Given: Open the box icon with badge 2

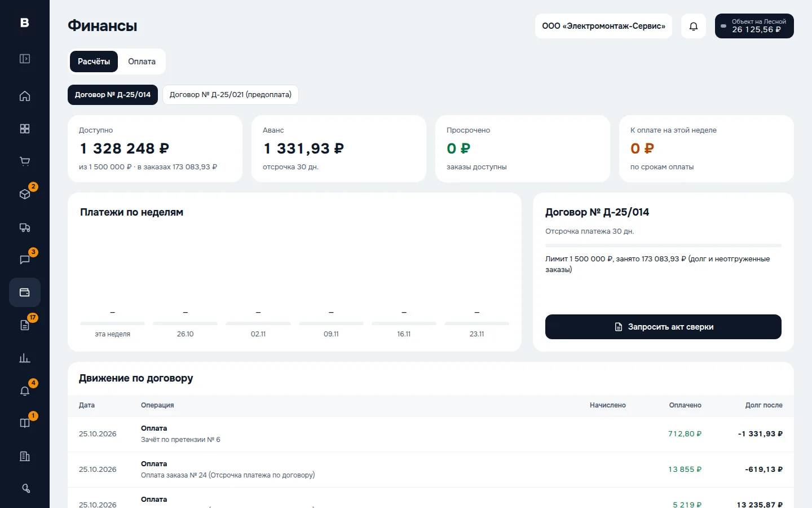Looking at the screenshot, I should point(25,194).
